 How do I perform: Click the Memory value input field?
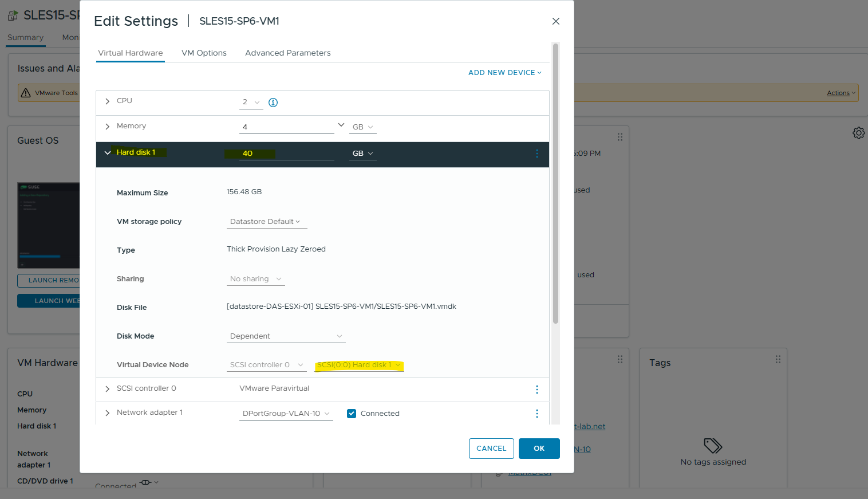tap(286, 127)
